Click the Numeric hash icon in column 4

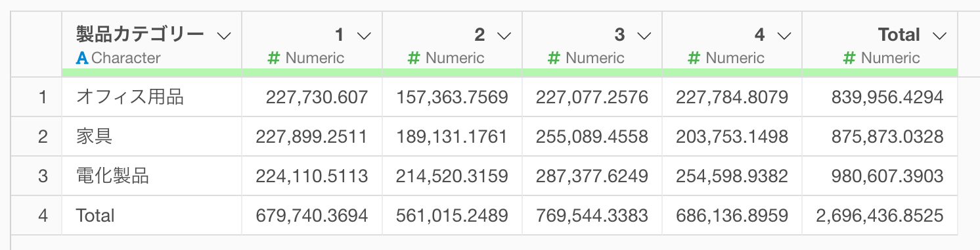pyautogui.click(x=694, y=58)
